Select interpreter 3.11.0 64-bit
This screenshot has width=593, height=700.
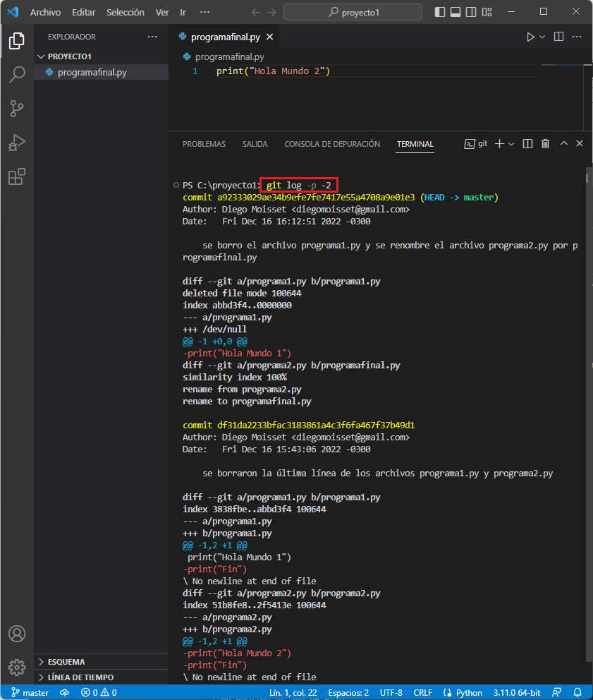coord(517,693)
